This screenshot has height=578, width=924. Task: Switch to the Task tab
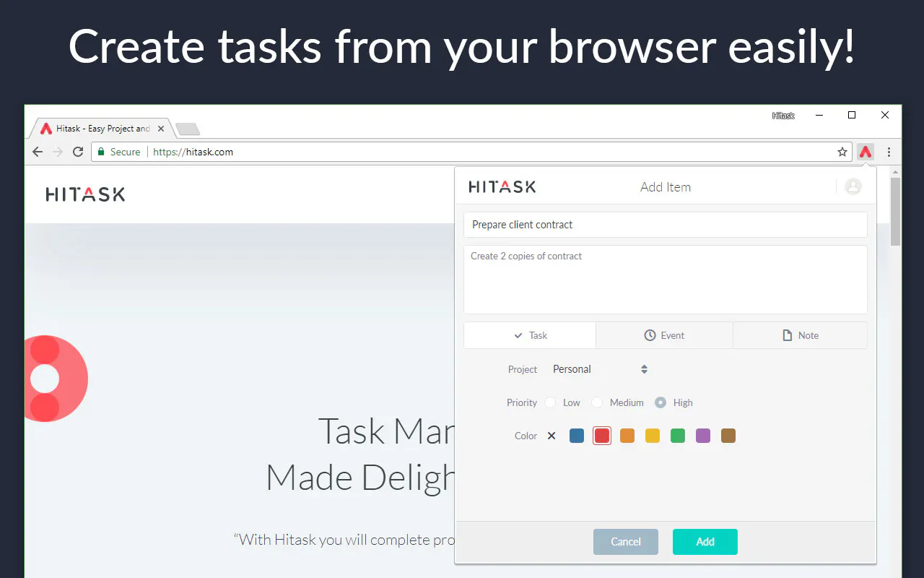pyautogui.click(x=530, y=335)
